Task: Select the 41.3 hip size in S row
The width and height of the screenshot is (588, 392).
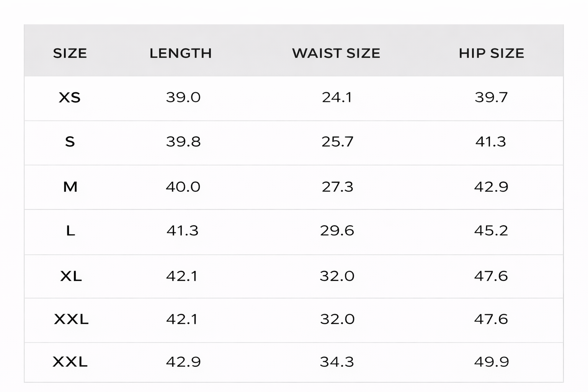Action: click(x=491, y=142)
